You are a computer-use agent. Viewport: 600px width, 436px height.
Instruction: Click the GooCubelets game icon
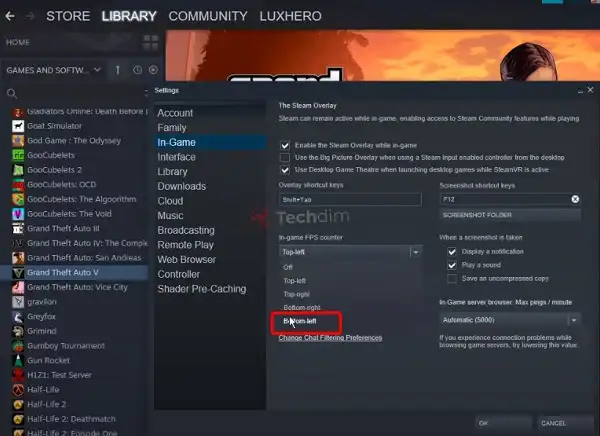(18, 155)
